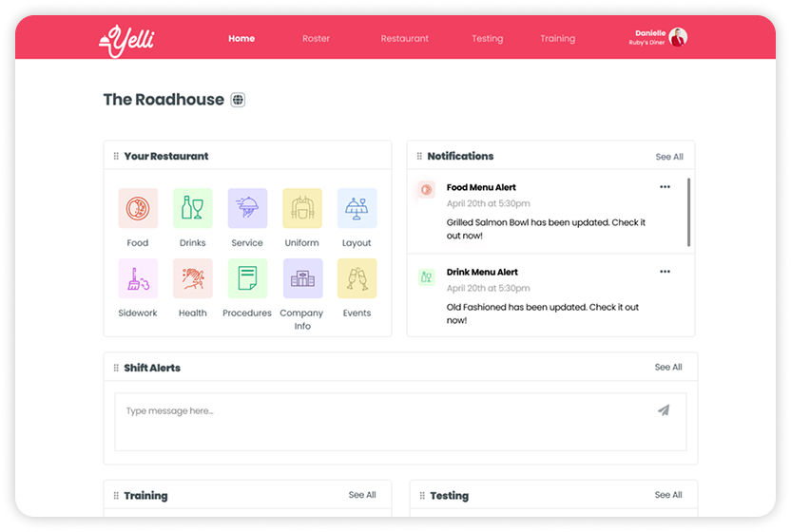This screenshot has width=791, height=532.
Task: Go to the Home tab
Action: pos(241,38)
